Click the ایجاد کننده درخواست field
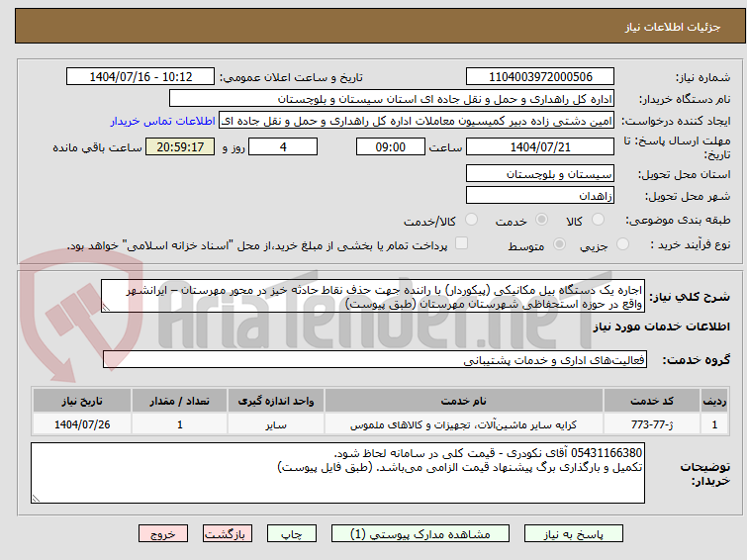 pos(417,121)
